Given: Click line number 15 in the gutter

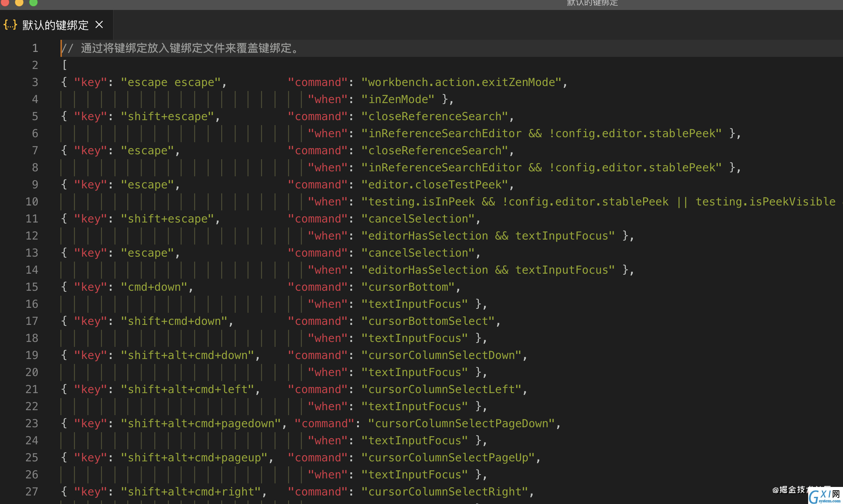Looking at the screenshot, I should click(x=32, y=287).
